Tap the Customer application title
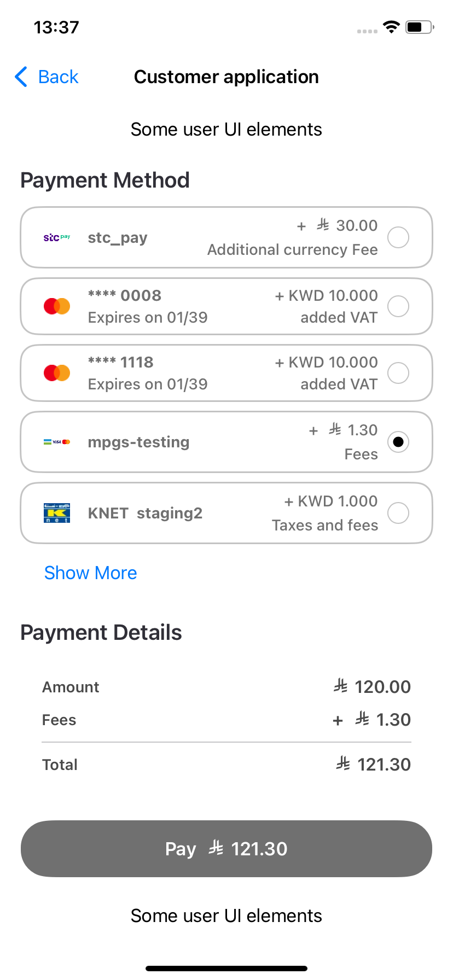 click(x=226, y=77)
